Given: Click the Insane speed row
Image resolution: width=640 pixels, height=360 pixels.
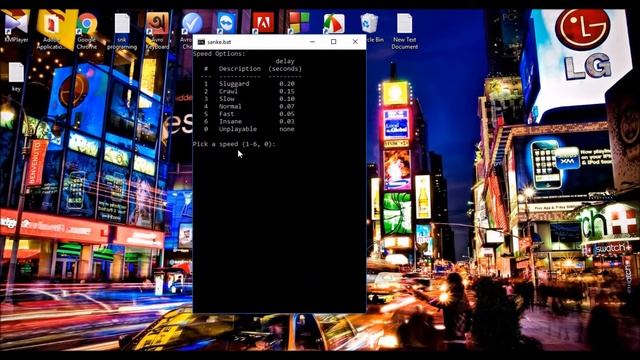Looking at the screenshot, I should coord(249,122).
